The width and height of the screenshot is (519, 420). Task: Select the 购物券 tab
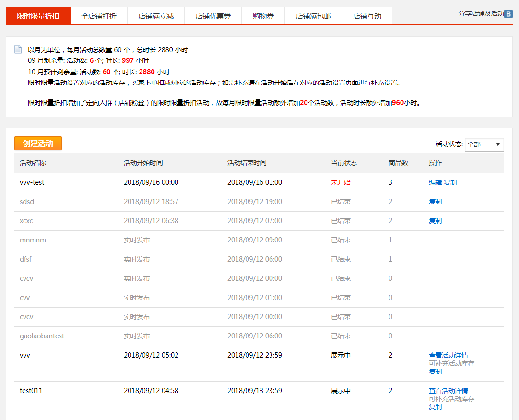point(263,16)
